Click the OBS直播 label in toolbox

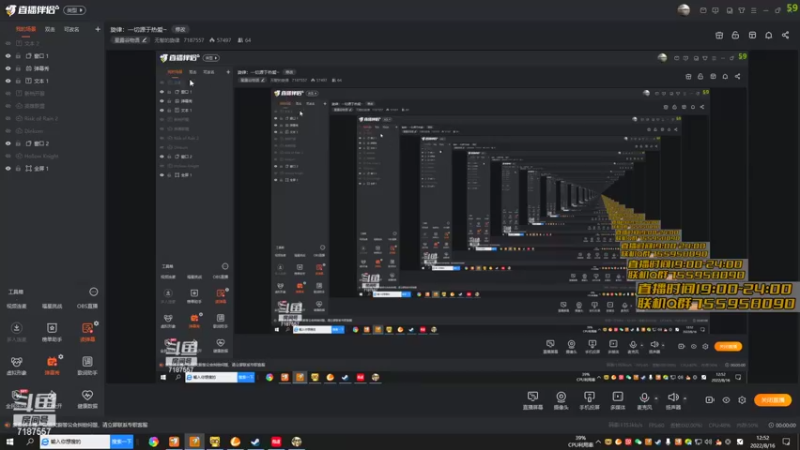tap(87, 306)
